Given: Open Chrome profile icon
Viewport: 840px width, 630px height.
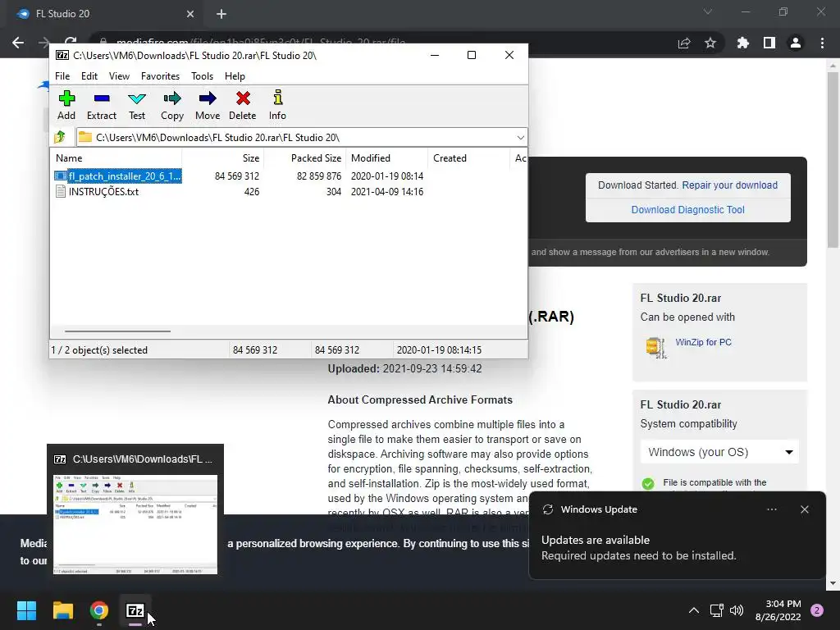Looking at the screenshot, I should pyautogui.click(x=796, y=43).
